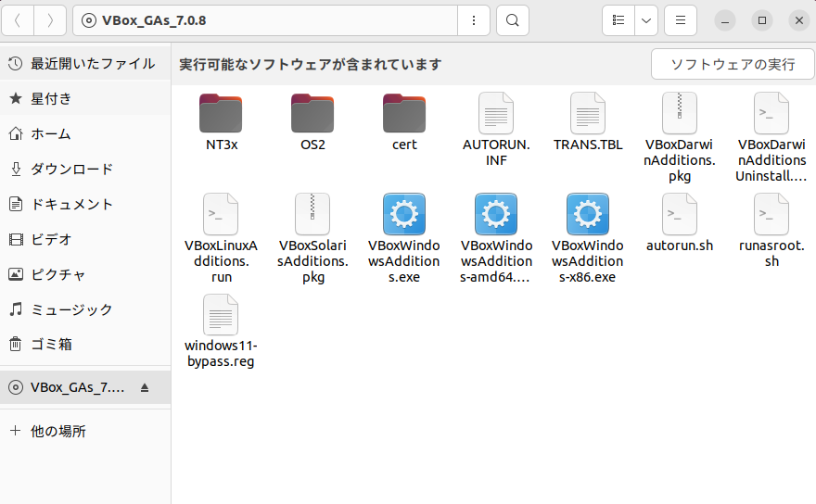This screenshot has width=816, height=504.
Task: Select the VBoxWindowsAdditions-amd64 executable
Action: point(496,239)
